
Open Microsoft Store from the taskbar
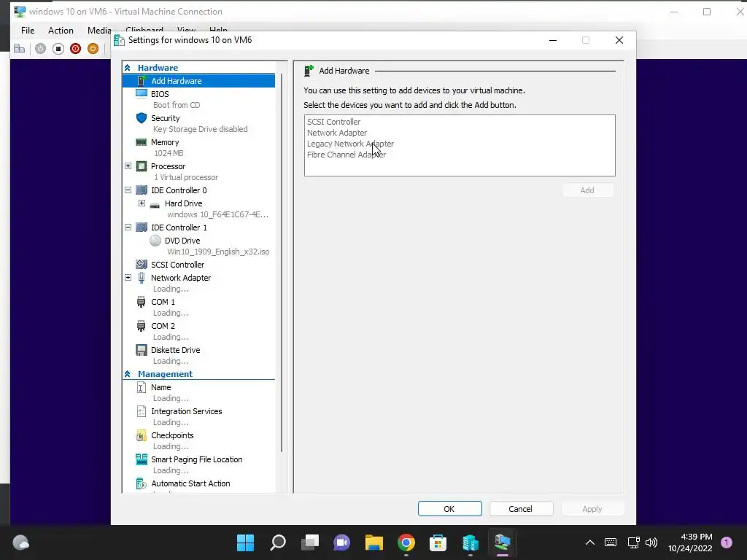coord(438,542)
